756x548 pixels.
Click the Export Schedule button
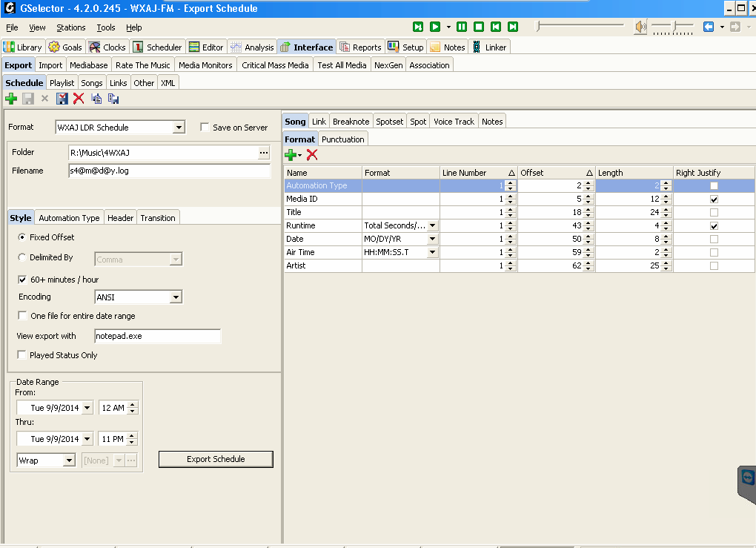pos(216,459)
